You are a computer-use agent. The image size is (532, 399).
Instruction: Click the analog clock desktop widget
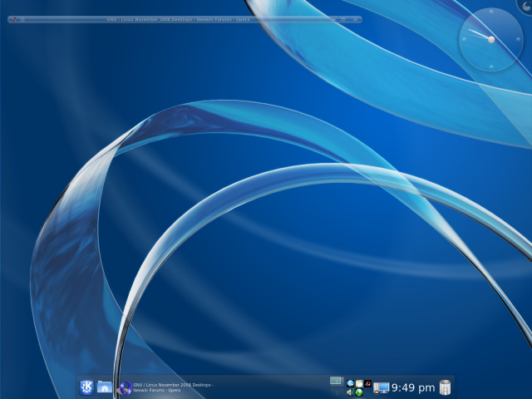point(491,40)
